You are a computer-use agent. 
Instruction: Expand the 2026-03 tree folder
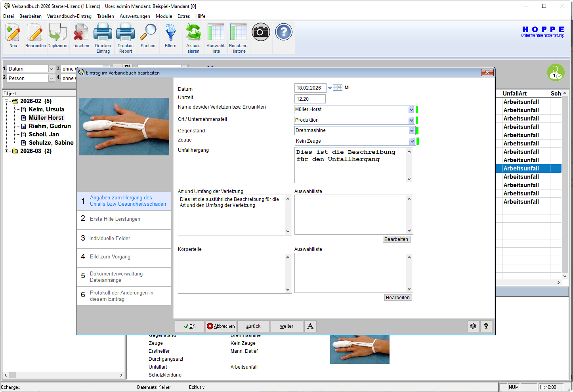tap(6, 151)
